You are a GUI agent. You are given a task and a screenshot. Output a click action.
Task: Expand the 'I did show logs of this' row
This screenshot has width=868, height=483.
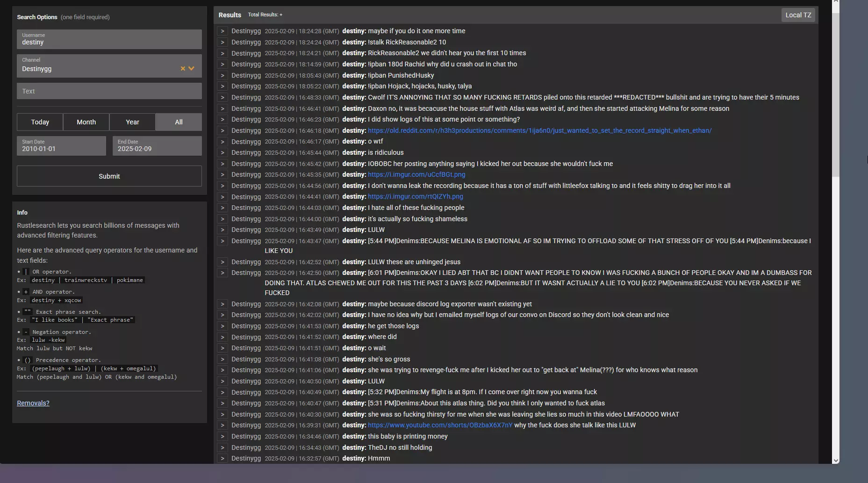click(222, 119)
